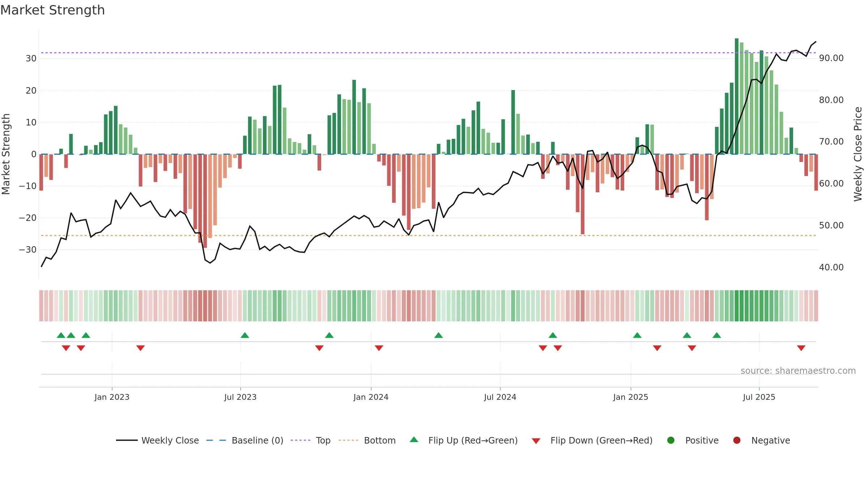The image size is (868, 488).
Task: Click the Jan 2024 x-axis label
Action: 371,397
